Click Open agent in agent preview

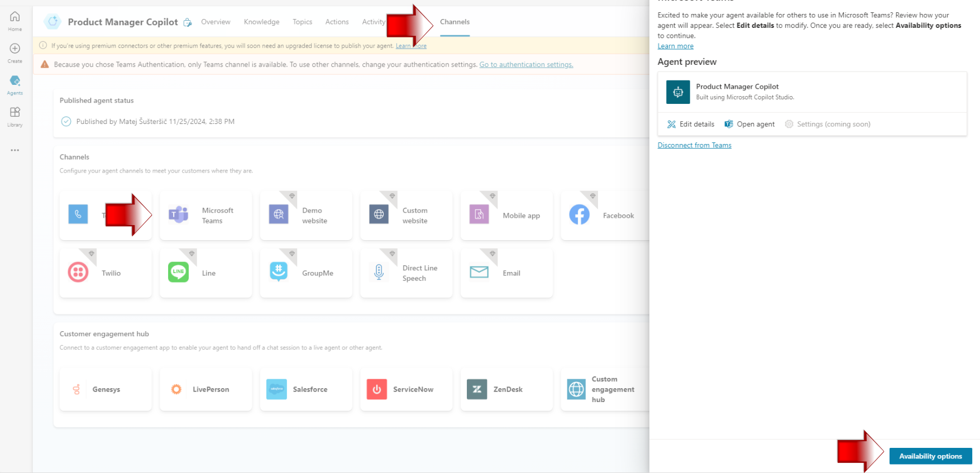[749, 124]
